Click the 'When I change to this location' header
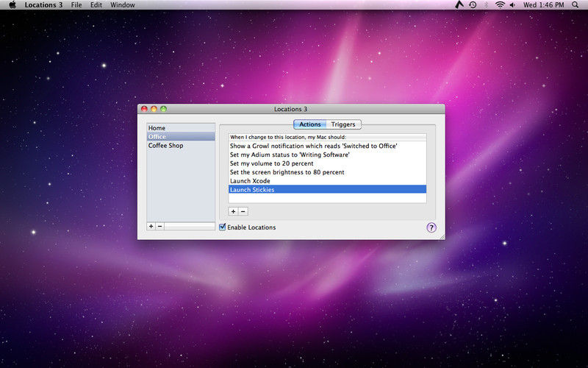588x368 pixels. coord(327,137)
